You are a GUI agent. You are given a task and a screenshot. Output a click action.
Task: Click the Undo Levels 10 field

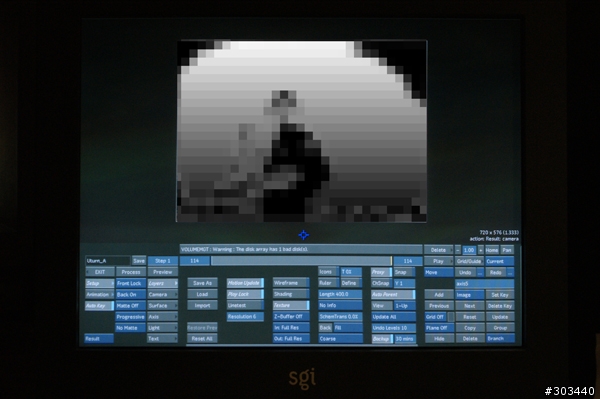click(x=393, y=328)
